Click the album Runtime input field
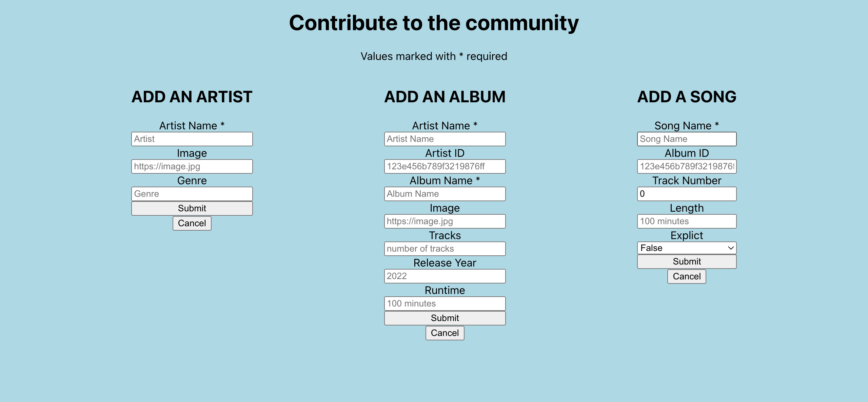The image size is (868, 402). point(445,303)
